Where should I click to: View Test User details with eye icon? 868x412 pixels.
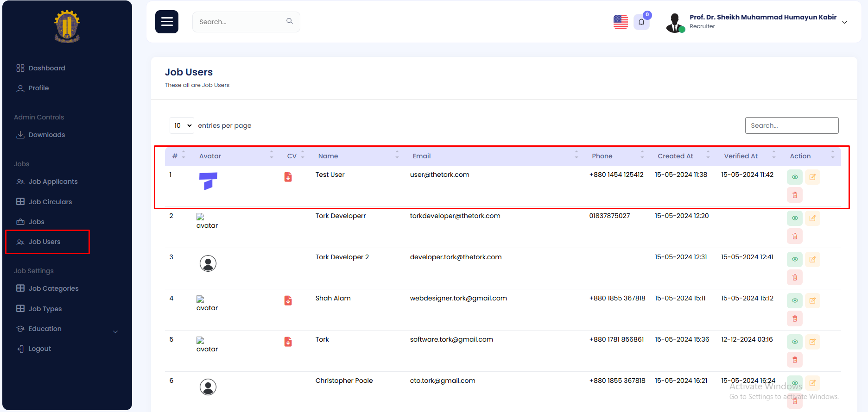(x=794, y=177)
